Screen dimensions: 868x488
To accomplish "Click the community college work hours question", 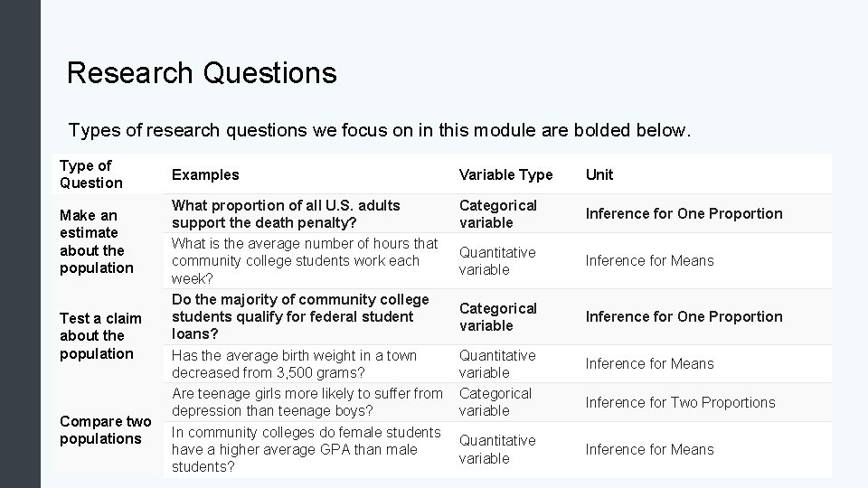I will coord(305,260).
